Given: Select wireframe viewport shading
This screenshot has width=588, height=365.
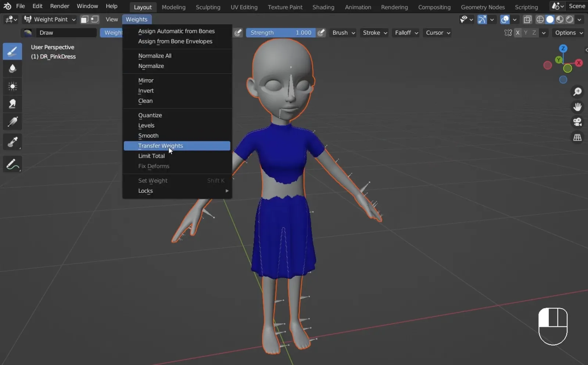Looking at the screenshot, I should (540, 19).
